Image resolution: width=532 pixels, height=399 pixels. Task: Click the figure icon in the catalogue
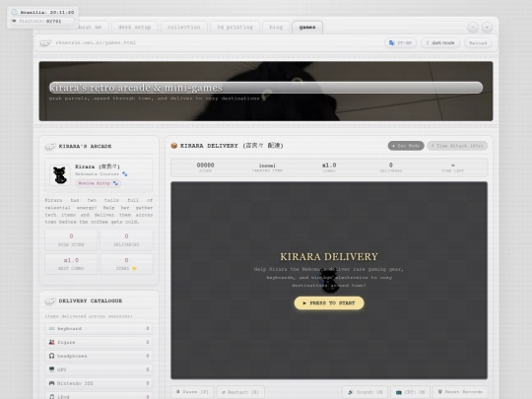coord(51,342)
